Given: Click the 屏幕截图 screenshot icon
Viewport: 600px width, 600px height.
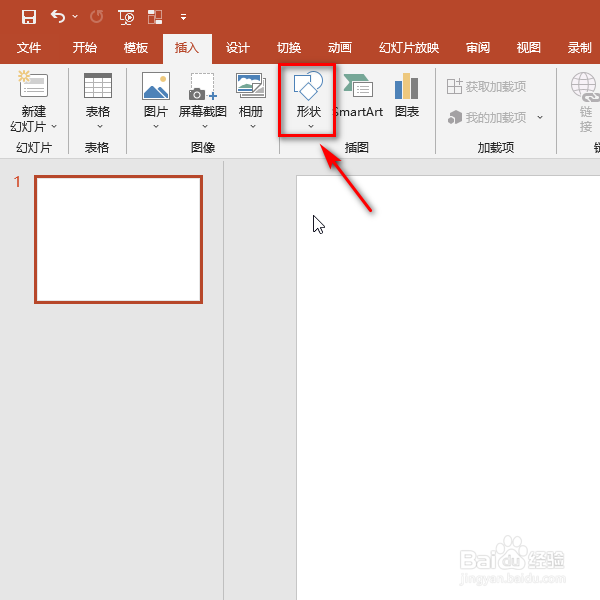Looking at the screenshot, I should (x=203, y=86).
